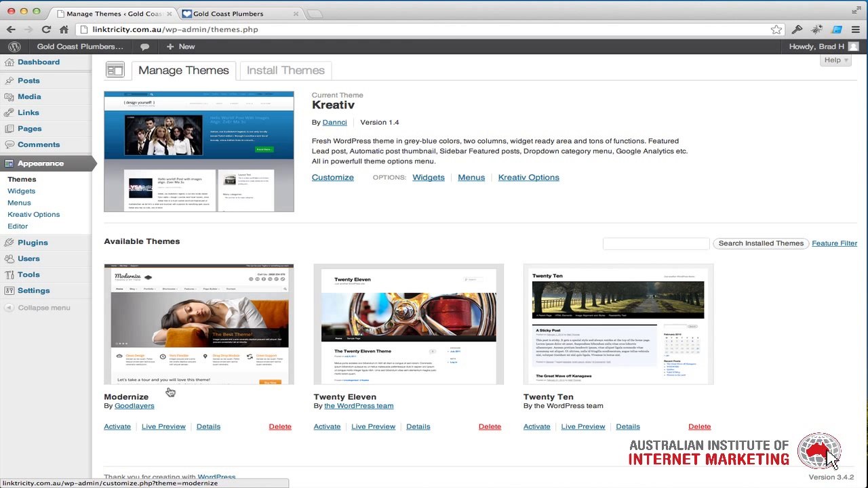The height and width of the screenshot is (488, 868).
Task: Click the Posts pin icon
Action: (x=9, y=81)
